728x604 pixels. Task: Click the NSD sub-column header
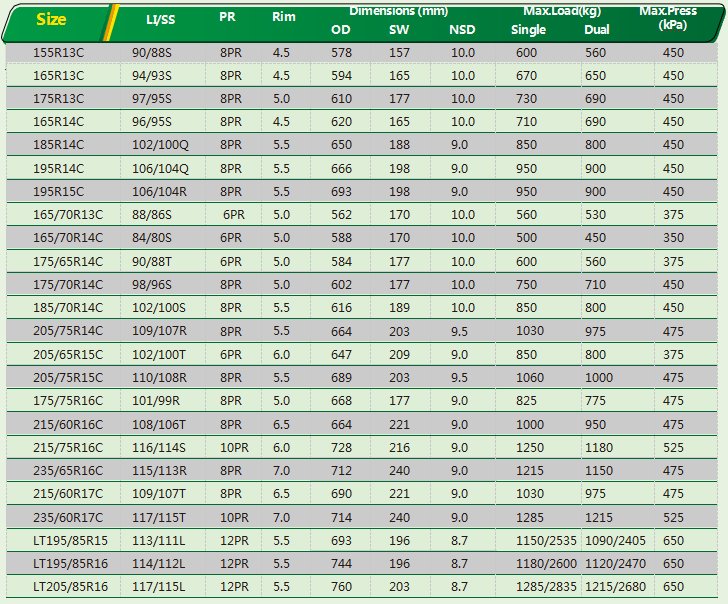point(462,30)
